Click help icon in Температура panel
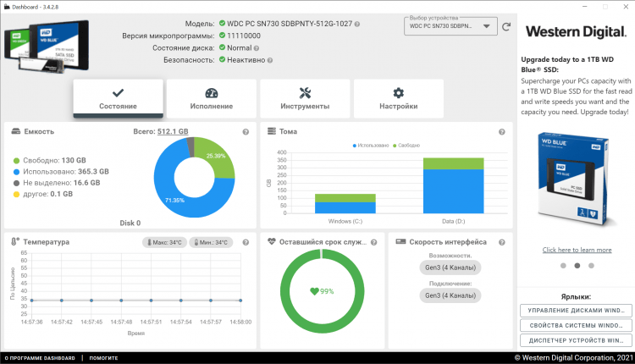635x364 pixels. click(x=246, y=242)
